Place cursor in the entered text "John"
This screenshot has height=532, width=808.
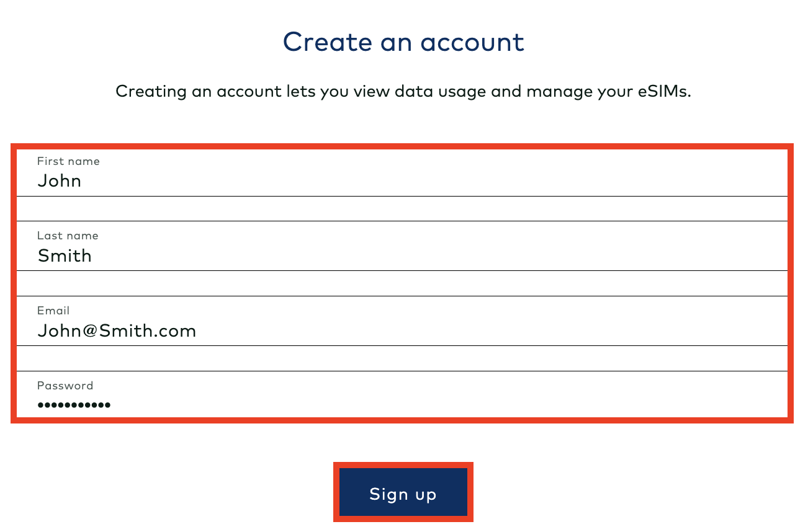(60, 181)
